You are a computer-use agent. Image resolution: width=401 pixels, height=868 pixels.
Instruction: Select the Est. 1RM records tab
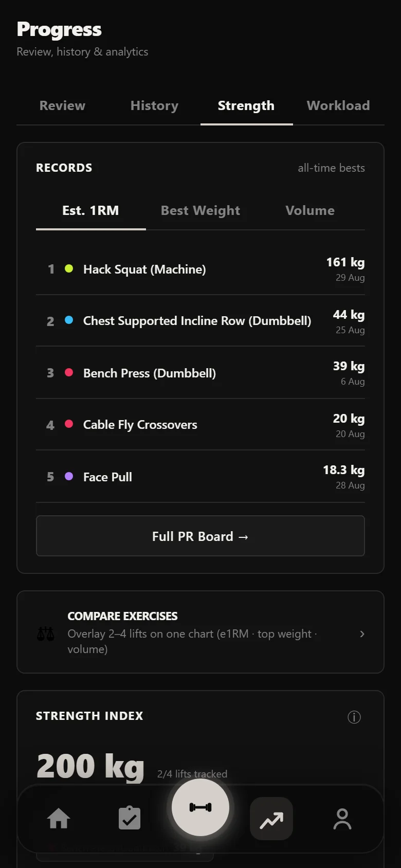tap(90, 211)
